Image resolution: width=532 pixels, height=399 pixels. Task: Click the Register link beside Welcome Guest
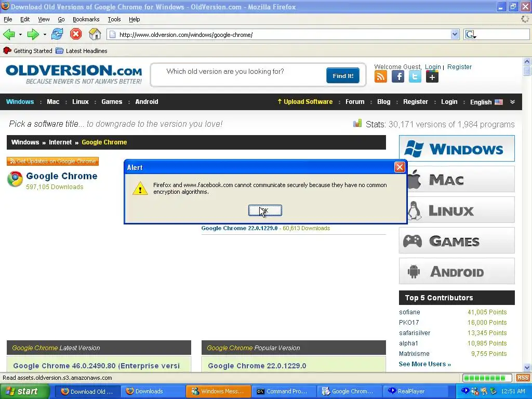point(459,67)
